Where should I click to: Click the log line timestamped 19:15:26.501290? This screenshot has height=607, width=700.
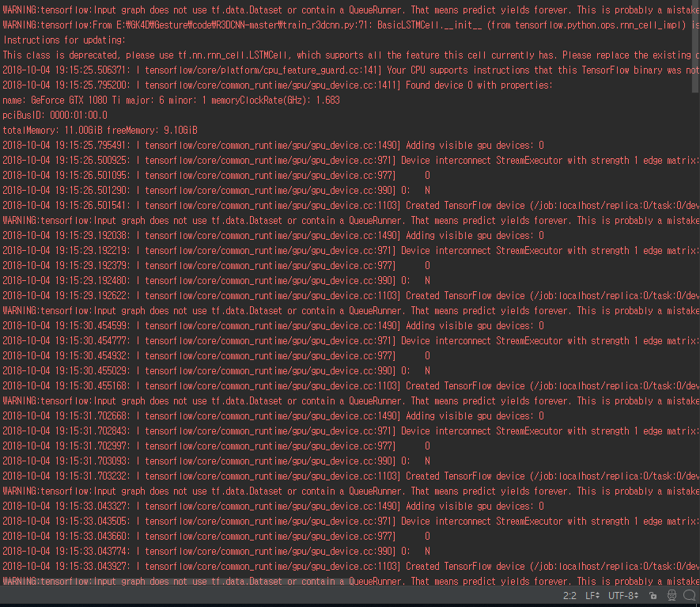pos(217,190)
